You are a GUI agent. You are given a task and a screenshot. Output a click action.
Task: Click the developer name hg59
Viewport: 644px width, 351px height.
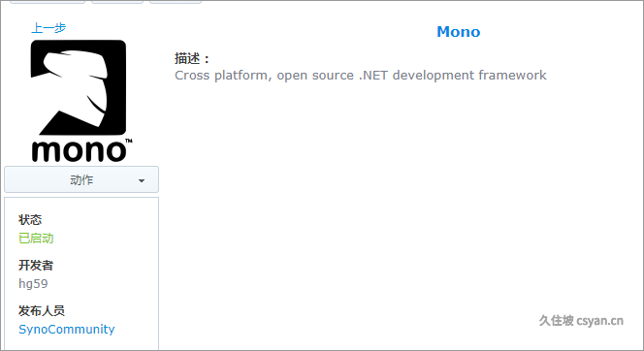tap(33, 284)
